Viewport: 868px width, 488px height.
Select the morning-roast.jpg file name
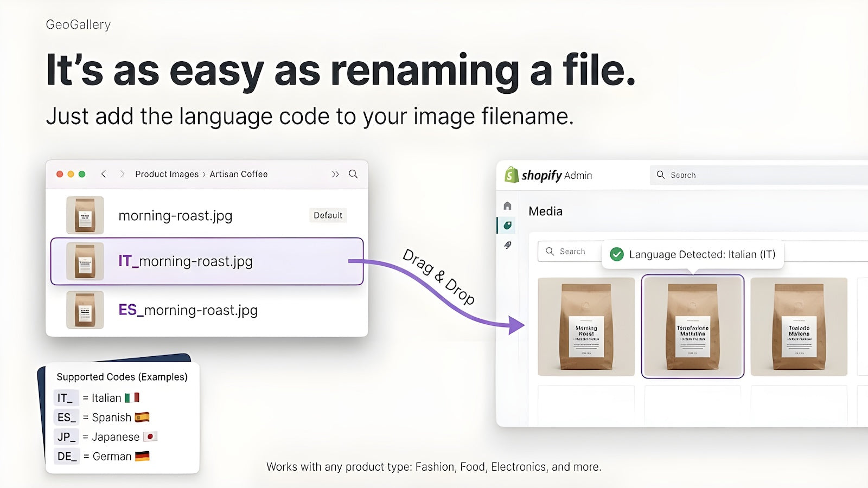point(175,216)
